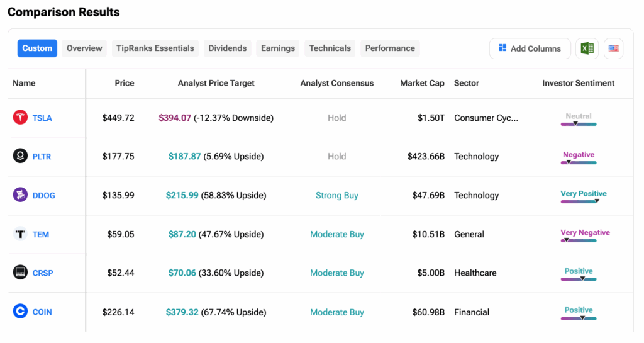This screenshot has width=644, height=343.
Task: Click the Datadog logo icon
Action: (20, 195)
